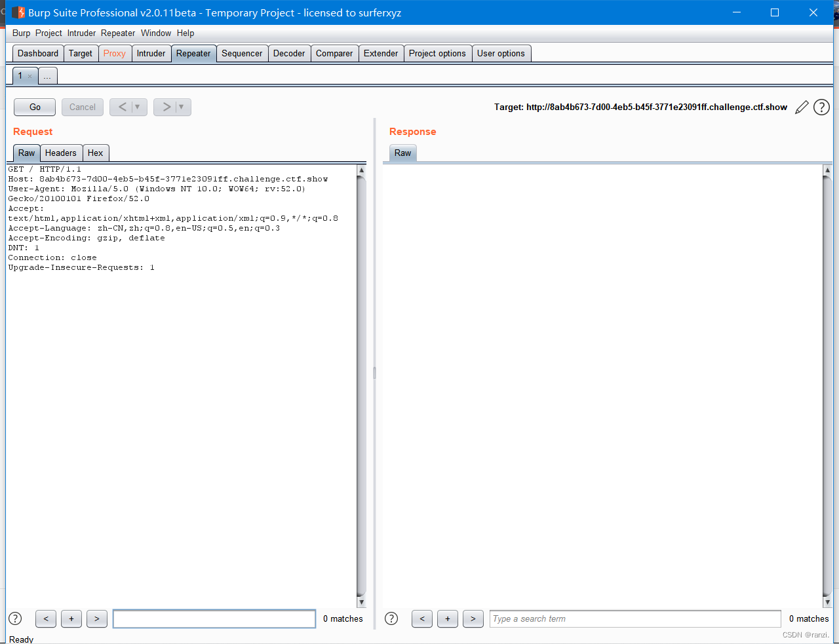Image resolution: width=839 pixels, height=644 pixels.
Task: Click the Target URL text
Action: 640,107
